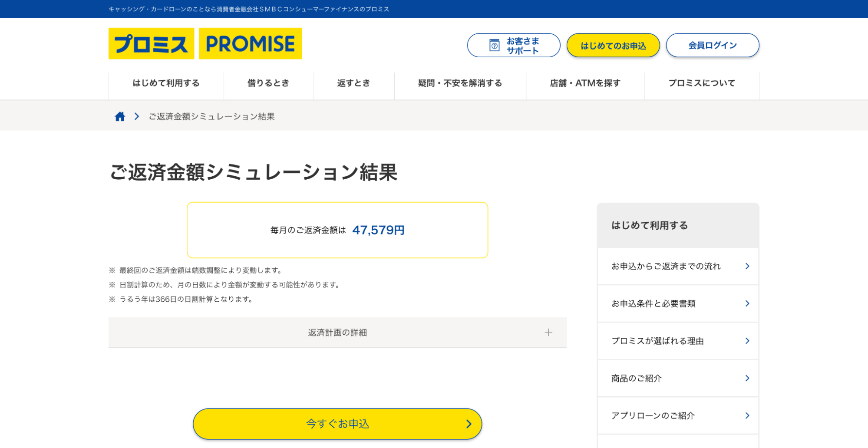Click the はじめてのお申込 yellow button
This screenshot has height=448, width=868.
pos(613,45)
